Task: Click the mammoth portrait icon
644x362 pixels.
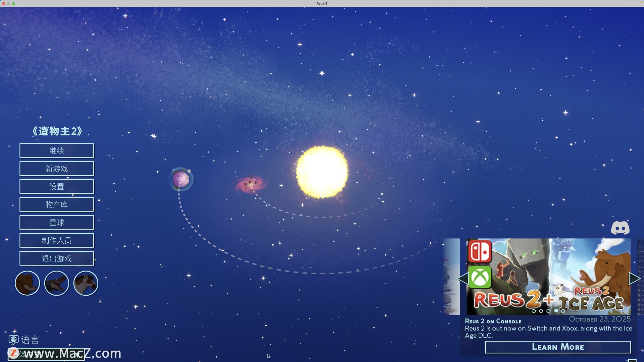Action: click(27, 283)
